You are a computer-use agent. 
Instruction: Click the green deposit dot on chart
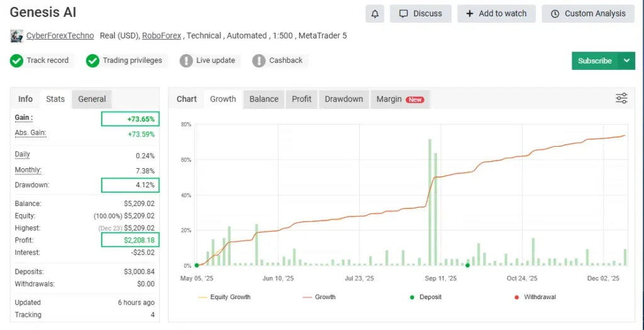467,265
